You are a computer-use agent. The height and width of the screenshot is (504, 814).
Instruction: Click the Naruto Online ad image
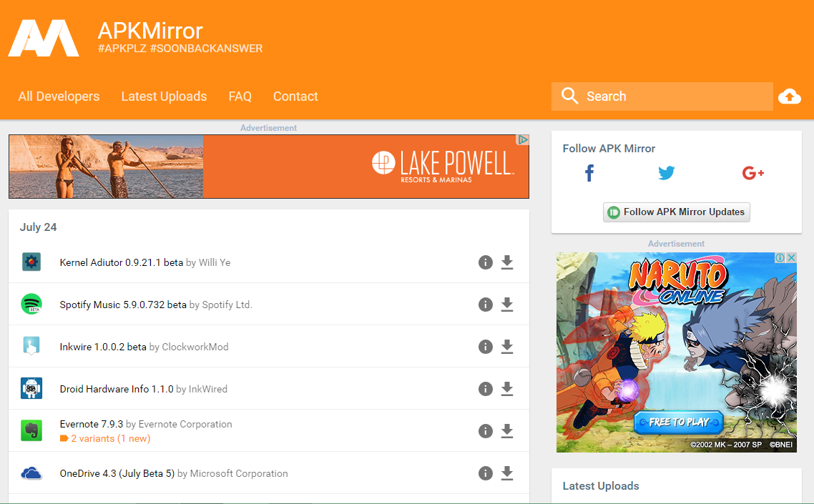point(677,352)
